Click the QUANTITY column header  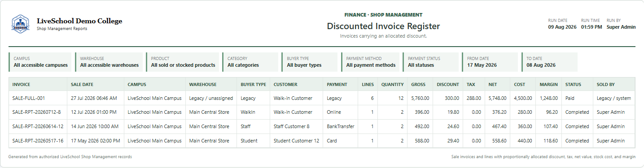pyautogui.click(x=392, y=84)
